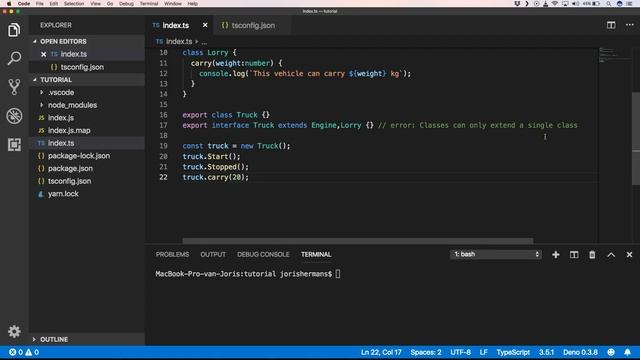The image size is (640, 360).
Task: Open the Explorer view in activity bar
Action: (14, 30)
